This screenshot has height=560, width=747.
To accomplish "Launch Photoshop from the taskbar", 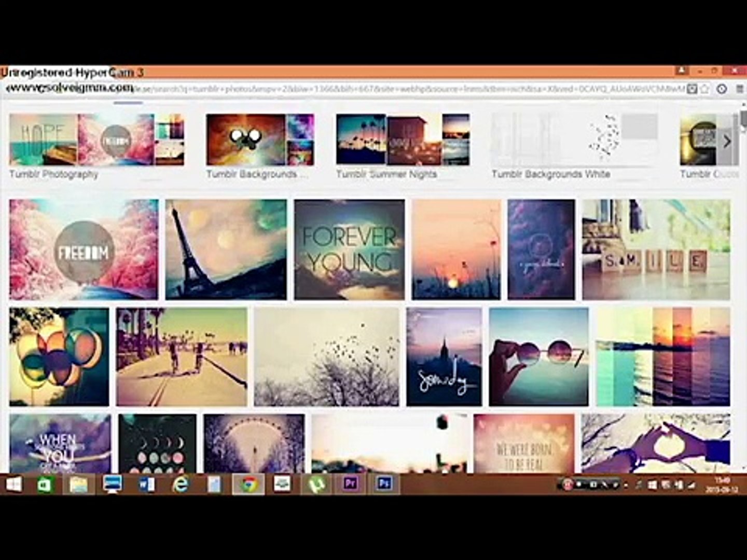I will 384,485.
